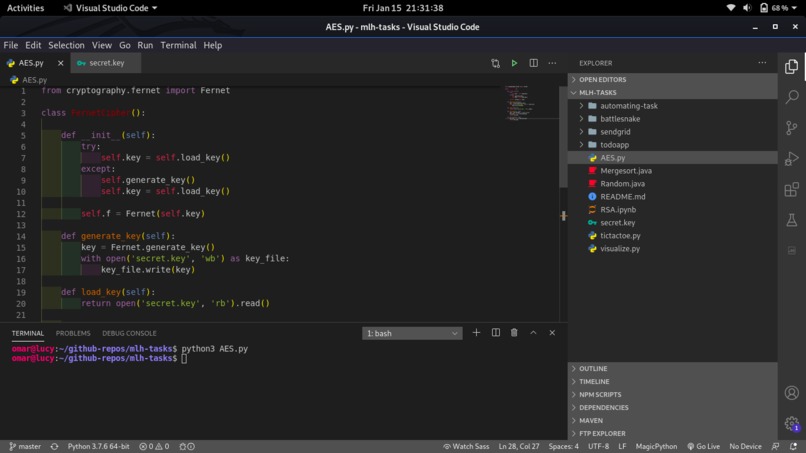Expand the FTP Explorer section
The width and height of the screenshot is (806, 453).
coord(672,433)
